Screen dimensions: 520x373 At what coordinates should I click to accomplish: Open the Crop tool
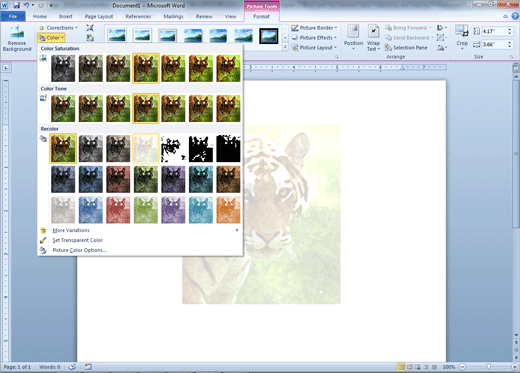[462, 38]
